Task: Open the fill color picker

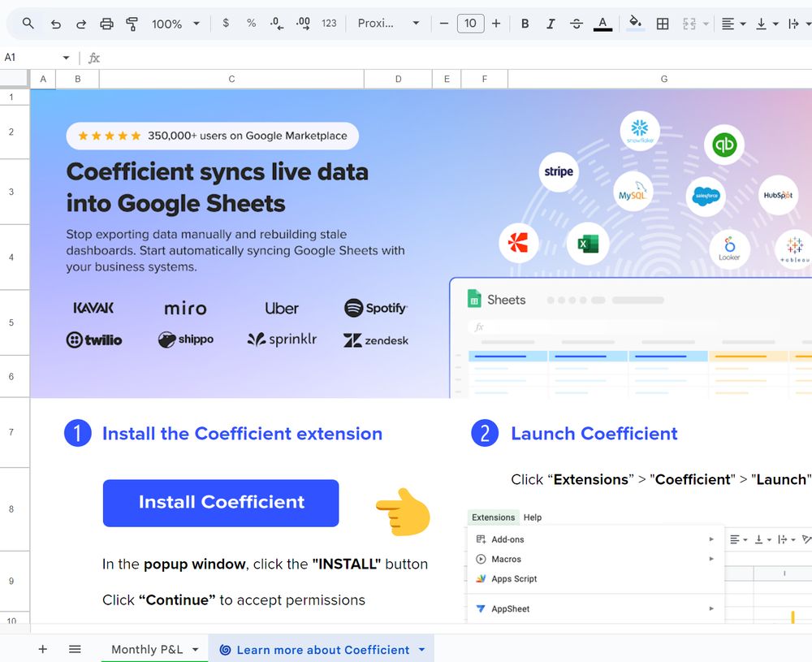Action: (x=635, y=24)
